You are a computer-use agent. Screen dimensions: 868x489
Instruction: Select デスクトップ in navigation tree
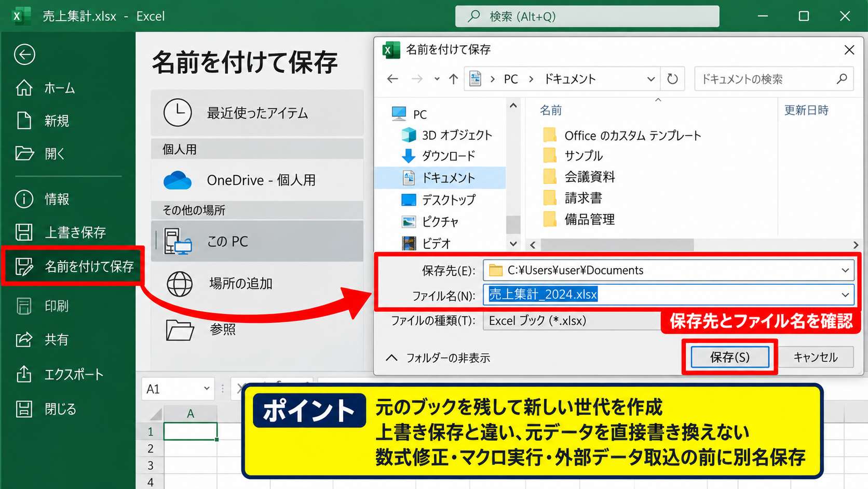(439, 200)
